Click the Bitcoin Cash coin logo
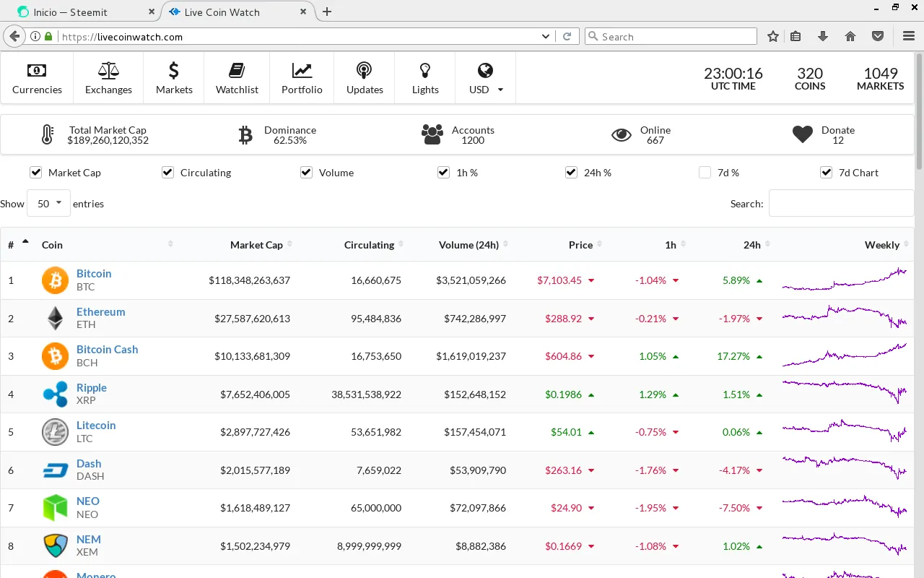 click(55, 356)
